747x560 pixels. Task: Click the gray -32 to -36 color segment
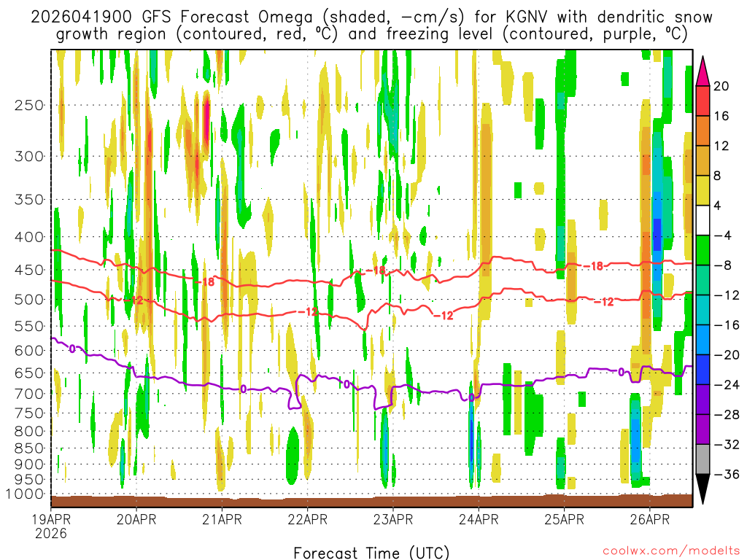(703, 459)
